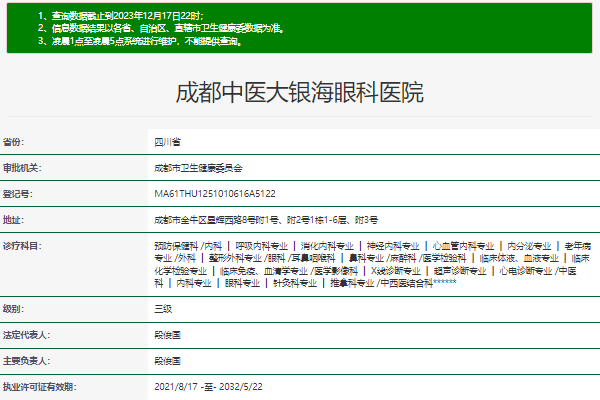Click the 审批机关 label
Screen dimensions: 600x400
point(22,168)
